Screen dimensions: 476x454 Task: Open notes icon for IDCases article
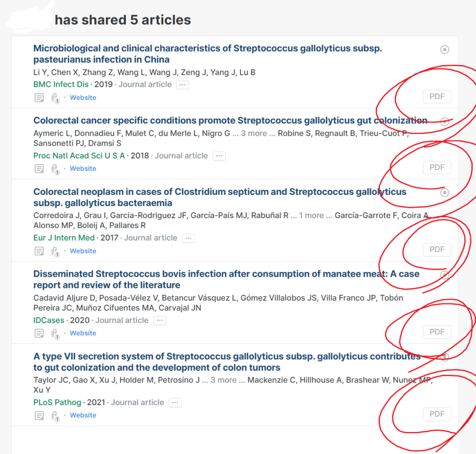pyautogui.click(x=40, y=334)
